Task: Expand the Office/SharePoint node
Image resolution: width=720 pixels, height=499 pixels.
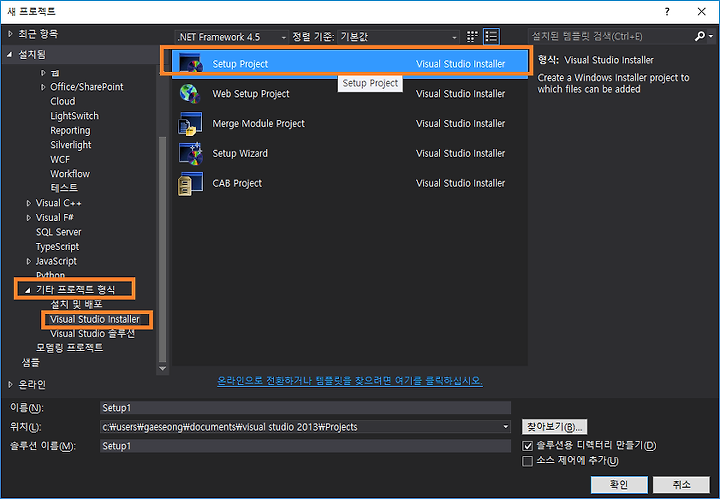Action: (43, 87)
